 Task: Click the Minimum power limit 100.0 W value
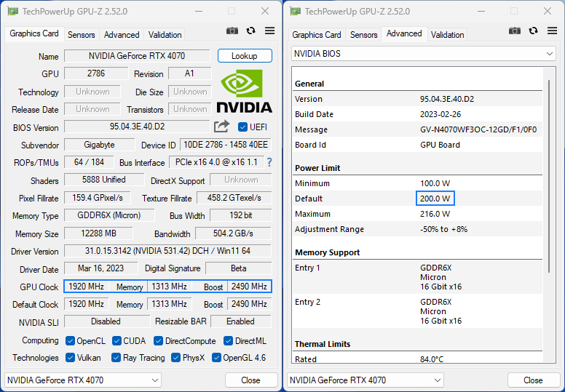point(435,183)
